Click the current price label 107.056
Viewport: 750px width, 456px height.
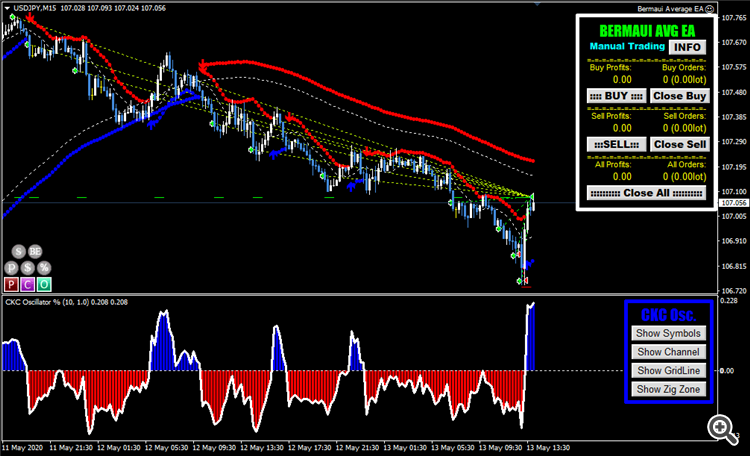click(x=734, y=203)
